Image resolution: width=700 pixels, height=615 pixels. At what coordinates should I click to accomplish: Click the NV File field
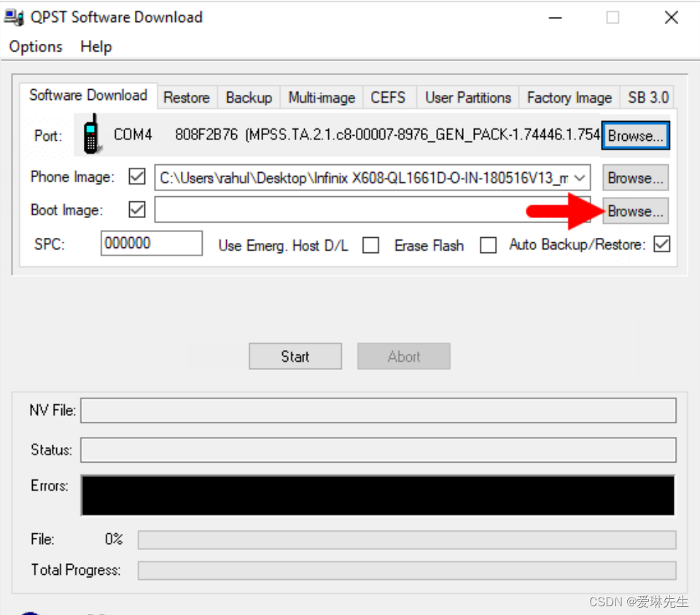(x=378, y=411)
